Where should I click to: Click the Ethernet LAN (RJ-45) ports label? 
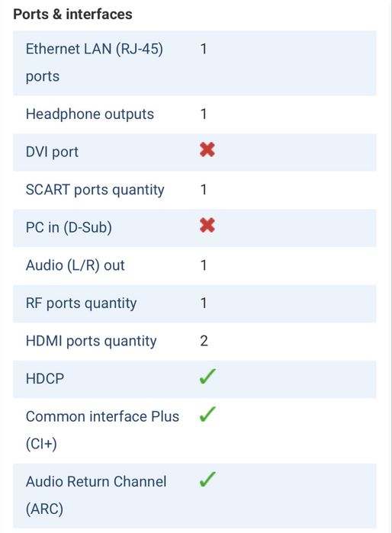coord(94,63)
